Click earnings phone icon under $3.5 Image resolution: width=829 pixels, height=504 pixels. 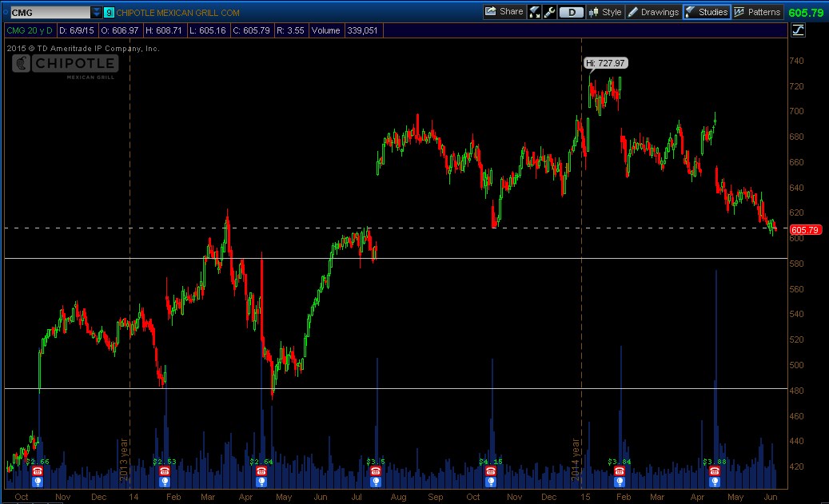[x=376, y=471]
